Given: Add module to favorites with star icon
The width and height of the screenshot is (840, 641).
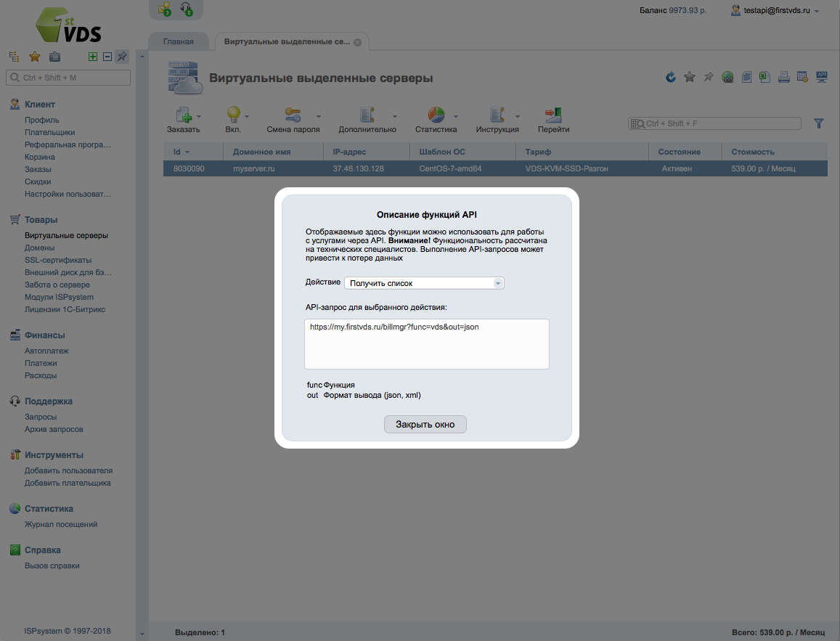Looking at the screenshot, I should tap(689, 76).
